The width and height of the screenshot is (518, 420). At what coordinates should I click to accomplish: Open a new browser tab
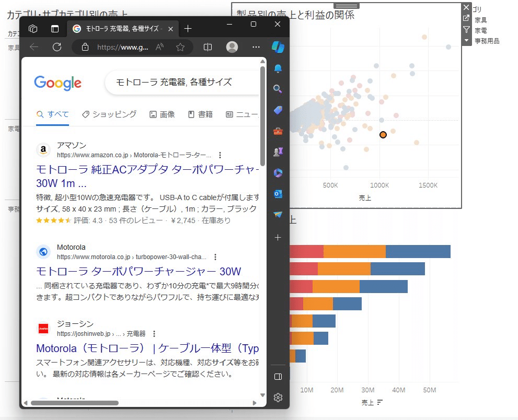point(188,29)
